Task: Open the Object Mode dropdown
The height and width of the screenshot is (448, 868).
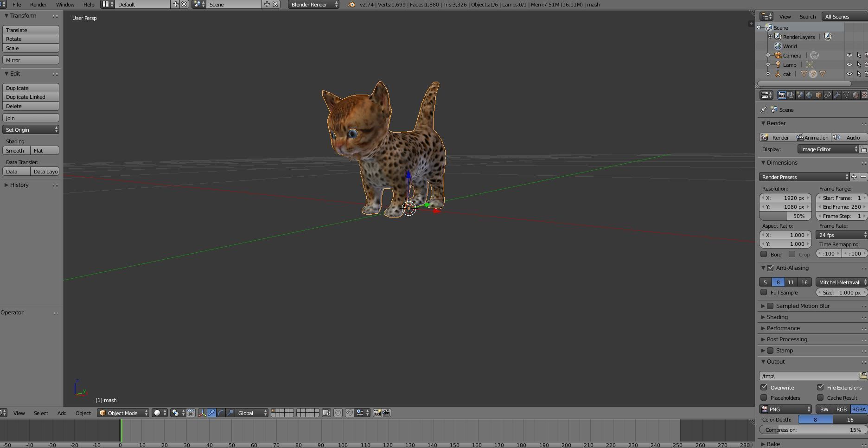Action: [x=123, y=413]
